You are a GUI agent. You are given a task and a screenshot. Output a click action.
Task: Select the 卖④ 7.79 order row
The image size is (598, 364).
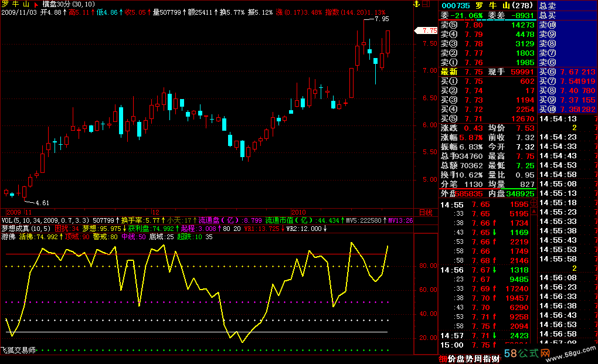(x=488, y=35)
